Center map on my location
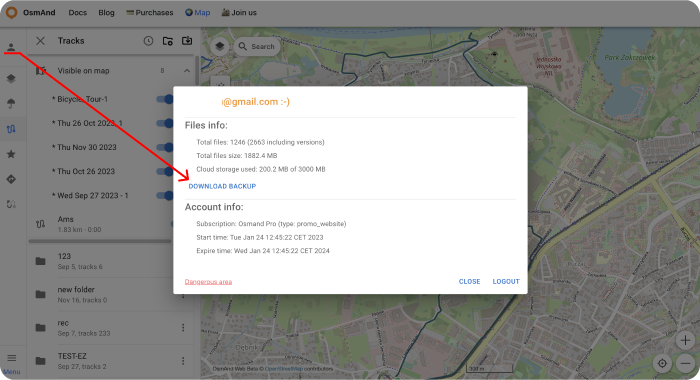Image resolution: width=700 pixels, height=380 pixels. 662,363
